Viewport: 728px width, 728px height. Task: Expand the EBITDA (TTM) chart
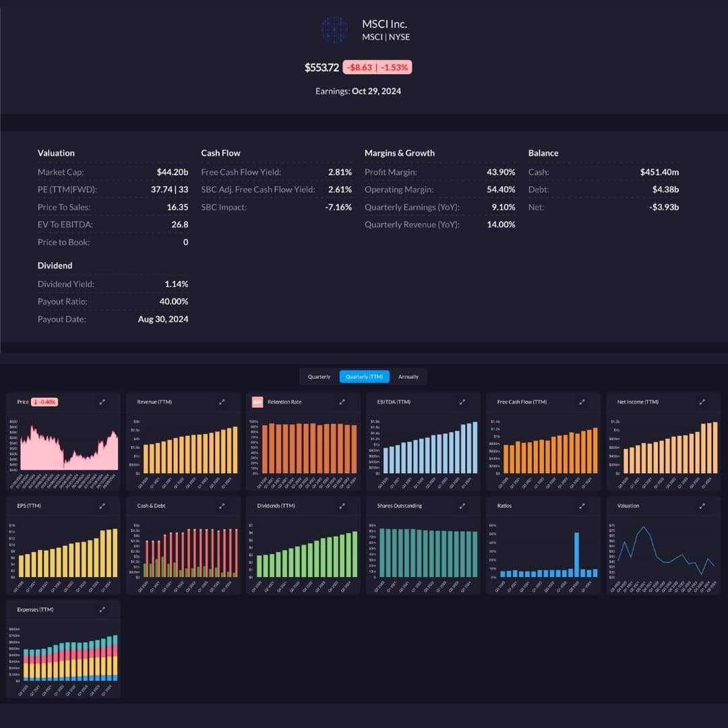[x=462, y=402]
